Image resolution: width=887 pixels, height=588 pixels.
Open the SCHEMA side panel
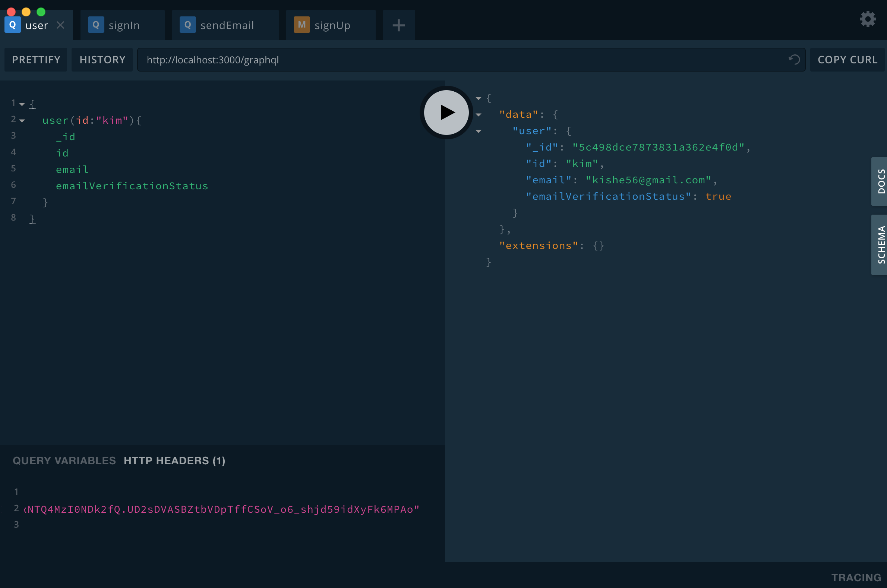pyautogui.click(x=879, y=245)
